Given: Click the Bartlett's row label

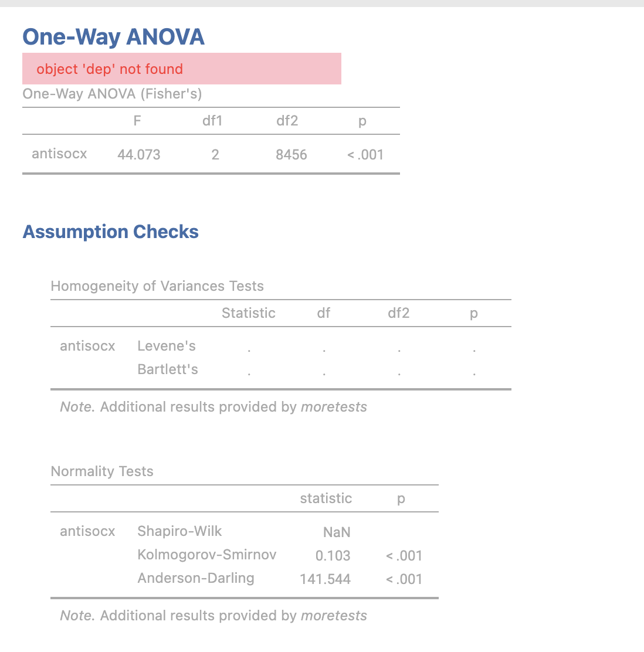Looking at the screenshot, I should click(x=168, y=369).
